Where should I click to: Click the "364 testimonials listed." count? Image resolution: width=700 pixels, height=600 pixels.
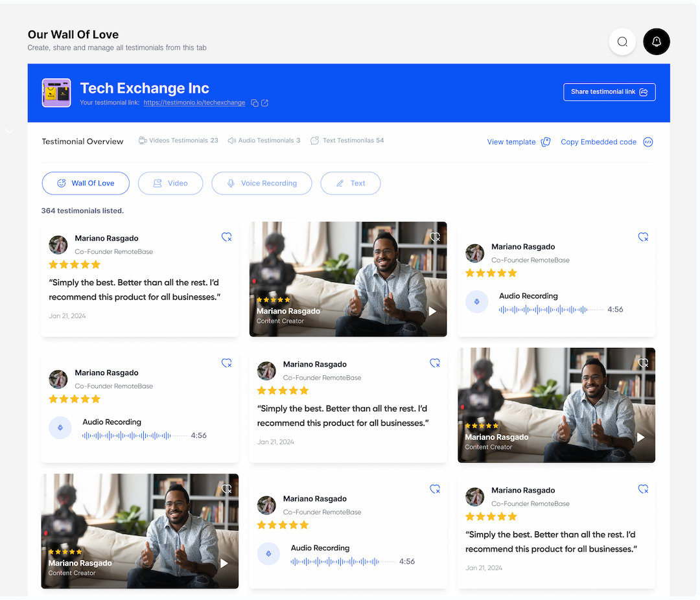point(82,211)
